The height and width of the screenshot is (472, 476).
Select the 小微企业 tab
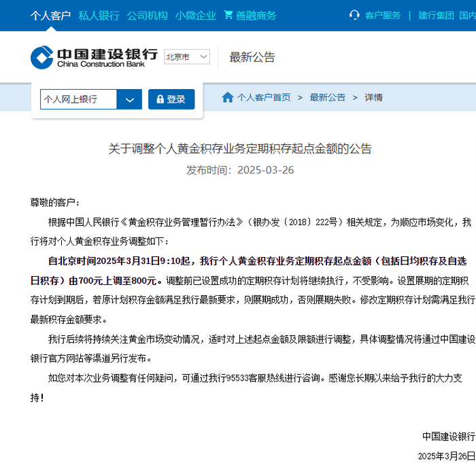(196, 16)
